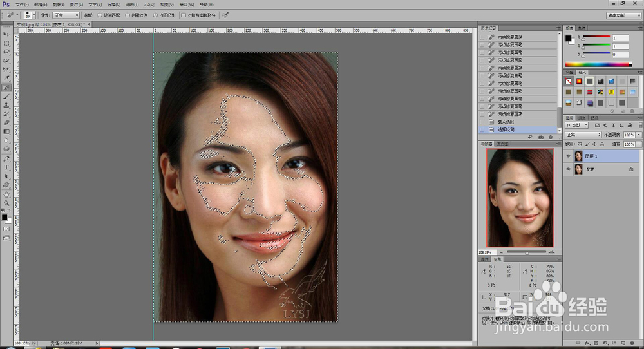This screenshot has height=349, width=644.
Task: Switch to the 通道 (Channels) tab
Action: (582, 118)
